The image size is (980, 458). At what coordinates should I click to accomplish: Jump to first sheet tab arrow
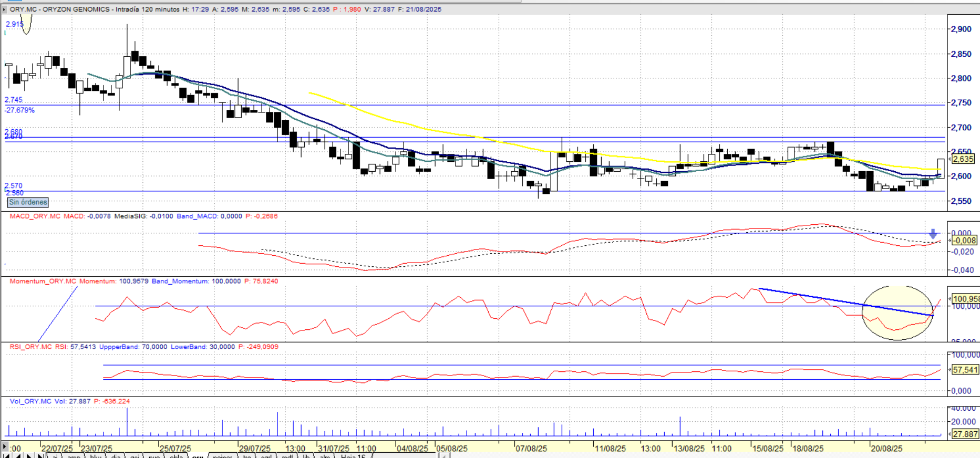(6, 455)
